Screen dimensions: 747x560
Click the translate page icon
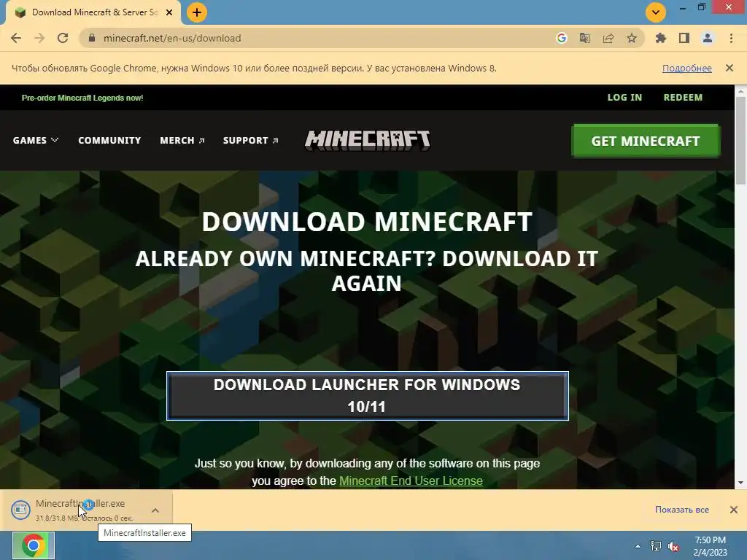point(585,38)
